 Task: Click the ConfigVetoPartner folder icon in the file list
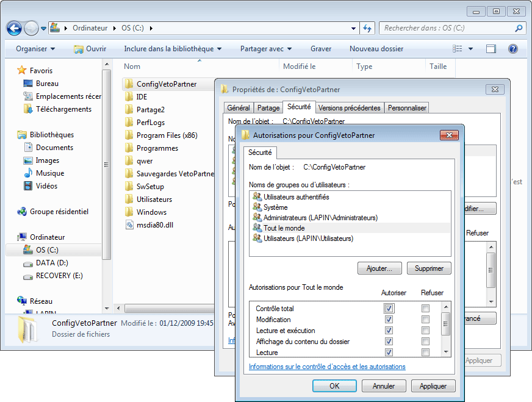click(129, 84)
